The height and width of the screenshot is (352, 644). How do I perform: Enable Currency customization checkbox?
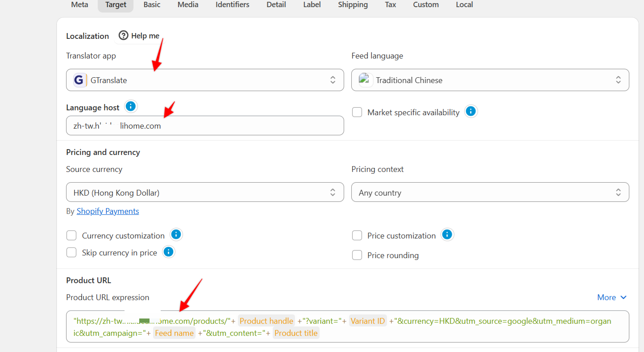click(71, 235)
